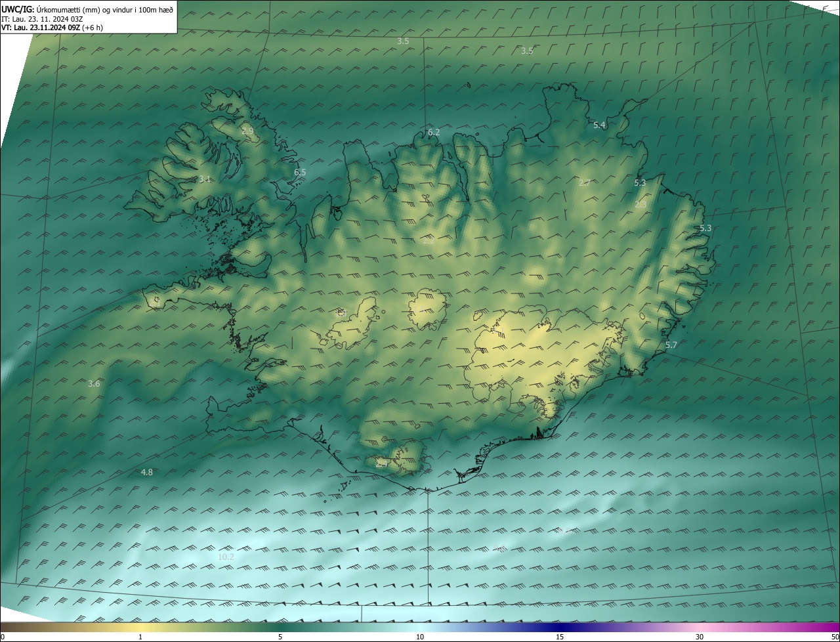Click the color scale tick labeled 50

(835, 637)
